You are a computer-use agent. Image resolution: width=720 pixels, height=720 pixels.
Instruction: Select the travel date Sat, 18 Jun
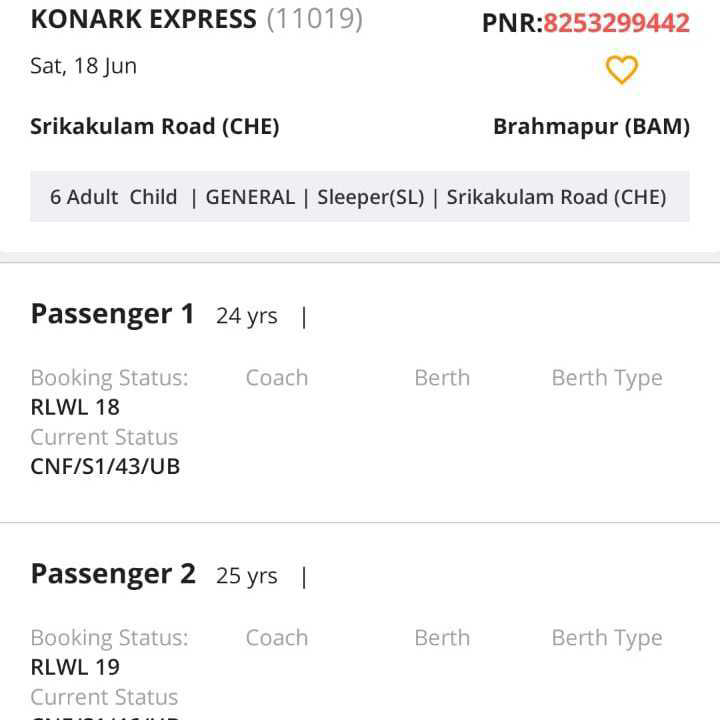tap(83, 66)
